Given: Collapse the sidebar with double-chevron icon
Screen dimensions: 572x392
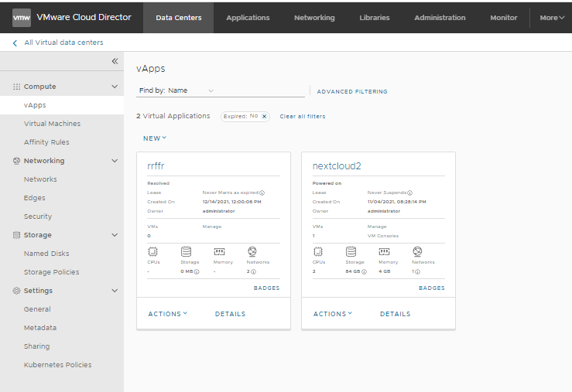Looking at the screenshot, I should [115, 61].
